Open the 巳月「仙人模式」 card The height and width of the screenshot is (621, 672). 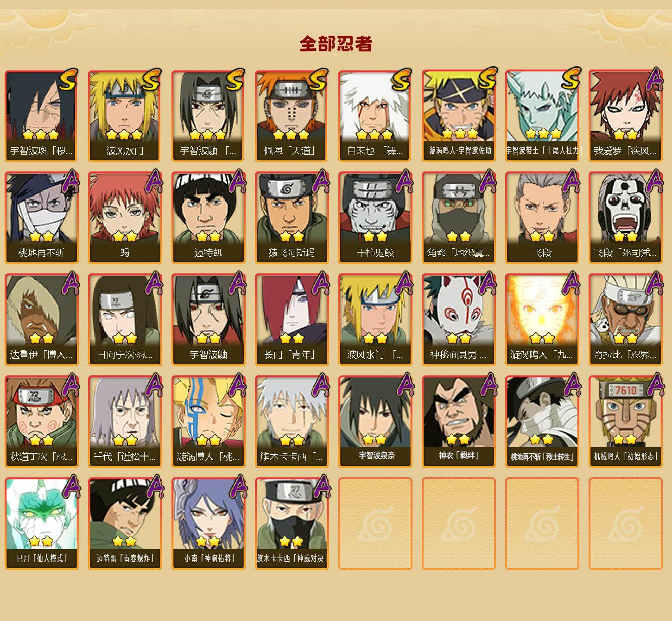click(41, 524)
